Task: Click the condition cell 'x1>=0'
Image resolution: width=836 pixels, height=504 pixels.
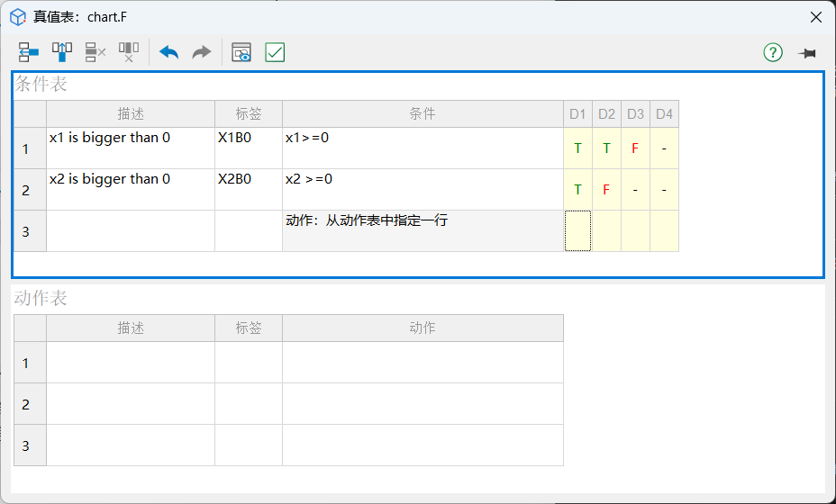Action: 423,148
